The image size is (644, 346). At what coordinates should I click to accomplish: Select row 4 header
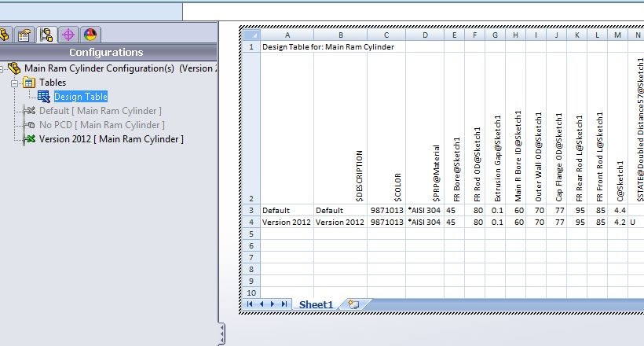251,223
